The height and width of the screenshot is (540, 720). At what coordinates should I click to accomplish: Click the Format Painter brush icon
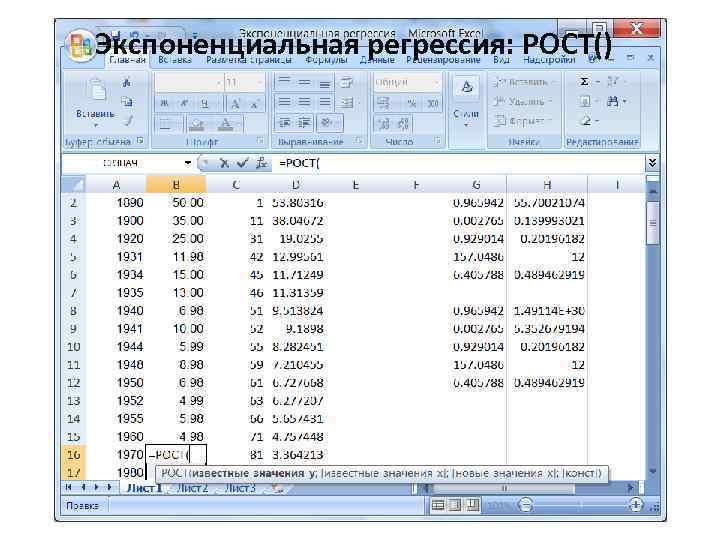[x=128, y=121]
